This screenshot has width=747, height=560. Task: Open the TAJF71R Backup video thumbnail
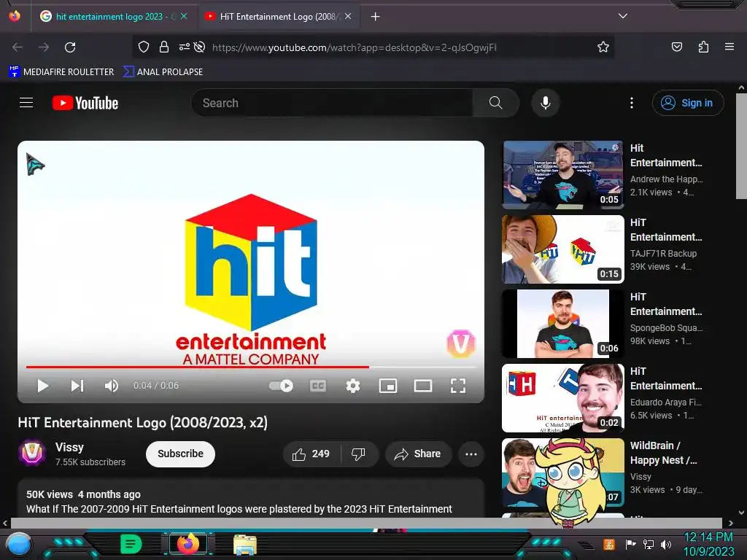pos(562,249)
